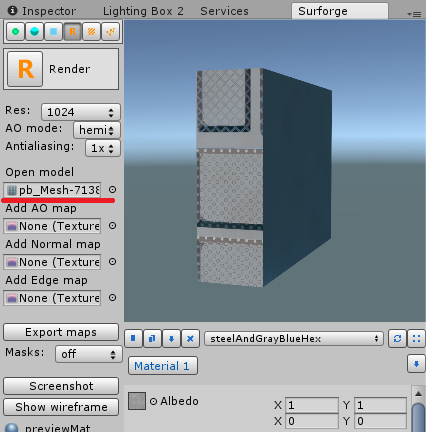This screenshot has width=426, height=432.
Task: Click the blue X delete icon
Action: (x=190, y=339)
